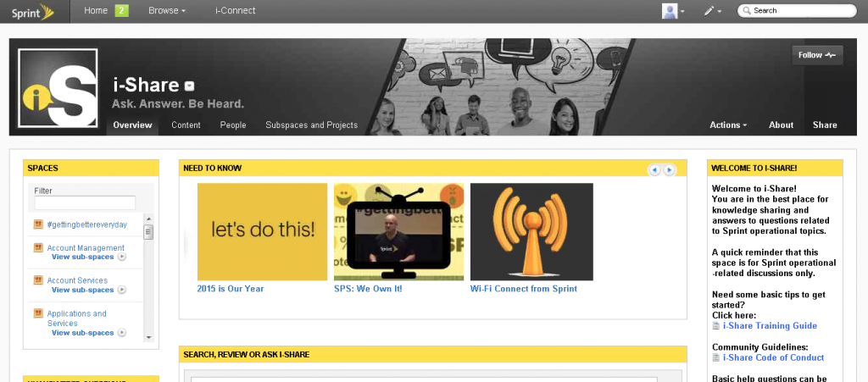Switch to the Content tab
The height and width of the screenshot is (382, 868).
[x=186, y=125]
